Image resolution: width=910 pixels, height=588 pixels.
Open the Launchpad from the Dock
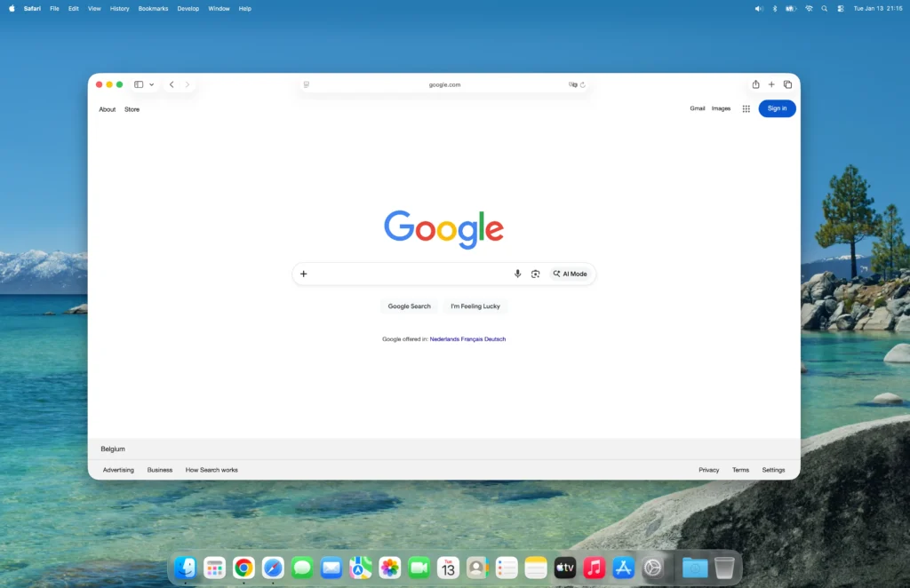coord(214,567)
